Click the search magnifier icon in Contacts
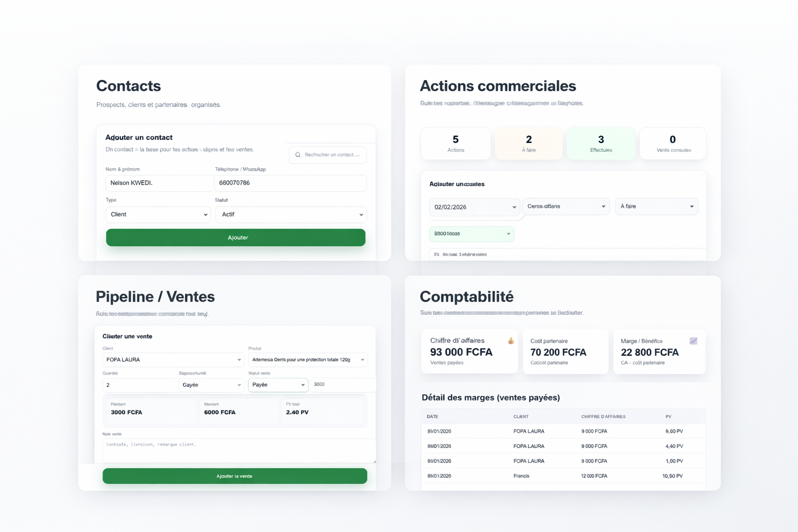The width and height of the screenshot is (798, 532). [298, 154]
